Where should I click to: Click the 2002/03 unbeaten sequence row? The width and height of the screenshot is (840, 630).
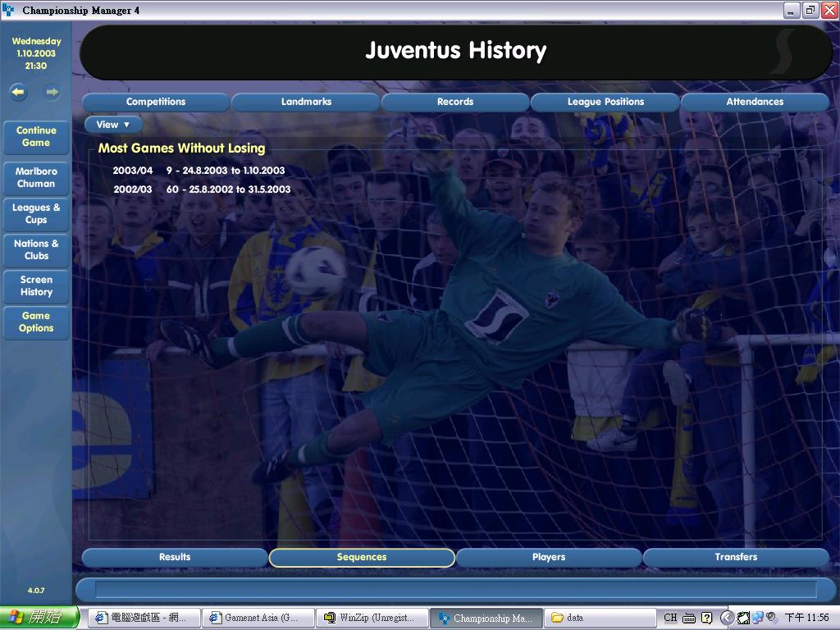(202, 189)
